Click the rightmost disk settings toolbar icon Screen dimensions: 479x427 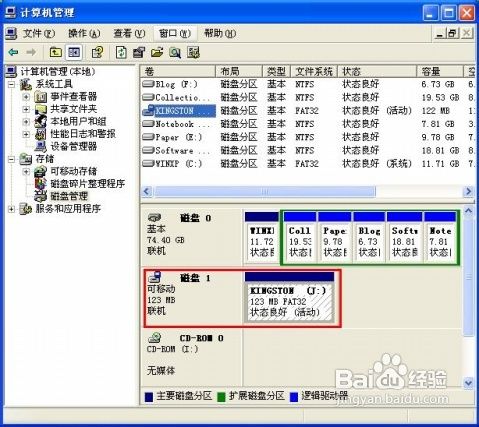click(x=193, y=52)
